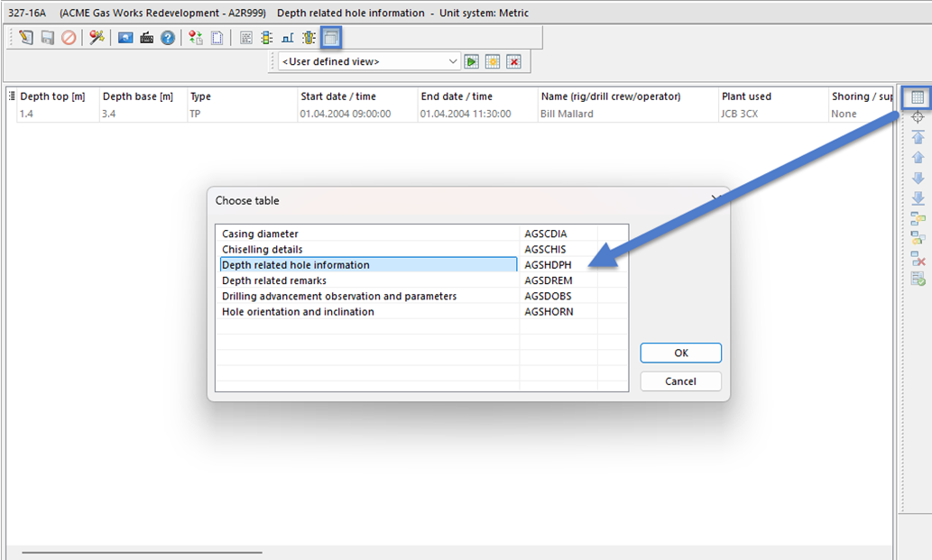932x560 pixels.
Task: Select Hole orientation and inclination entry
Action: [x=298, y=312]
